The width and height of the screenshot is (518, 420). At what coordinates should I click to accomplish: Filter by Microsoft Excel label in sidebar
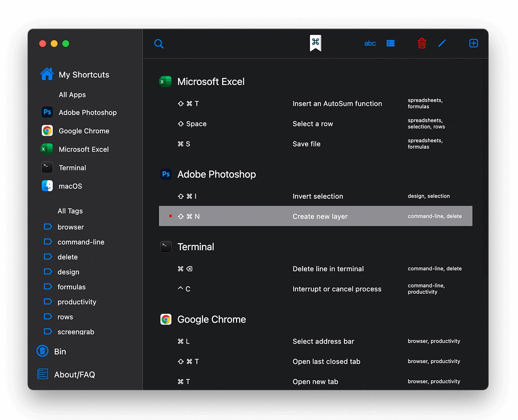point(84,149)
